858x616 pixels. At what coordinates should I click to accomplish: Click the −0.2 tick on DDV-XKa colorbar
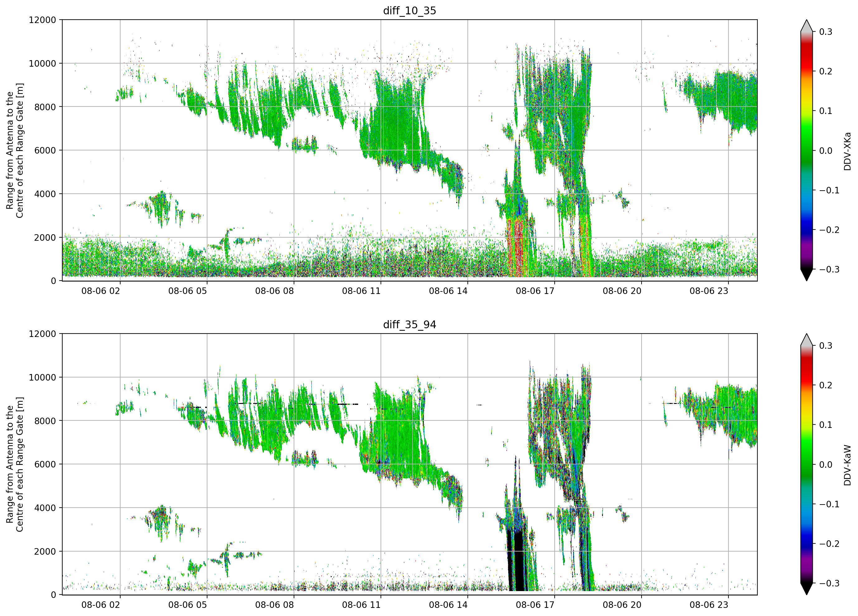point(829,230)
